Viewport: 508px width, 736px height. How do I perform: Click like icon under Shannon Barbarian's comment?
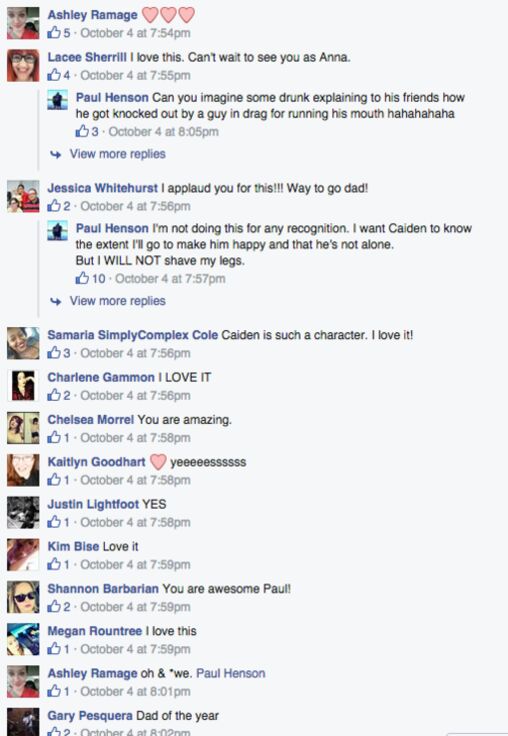coord(54,606)
